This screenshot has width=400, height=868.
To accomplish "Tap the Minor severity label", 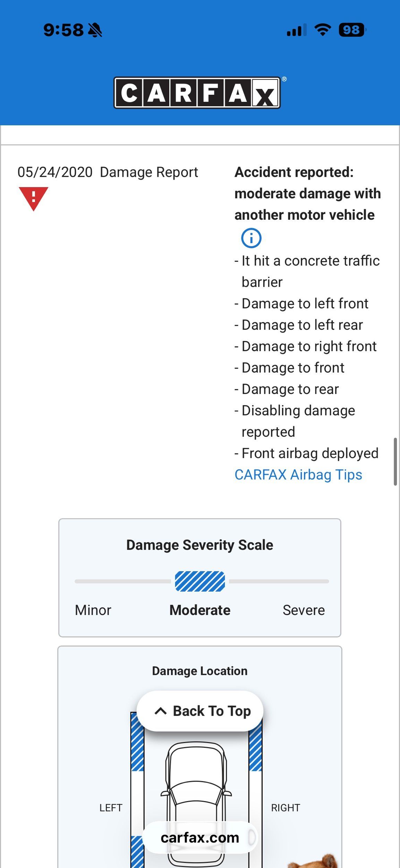I will [93, 610].
